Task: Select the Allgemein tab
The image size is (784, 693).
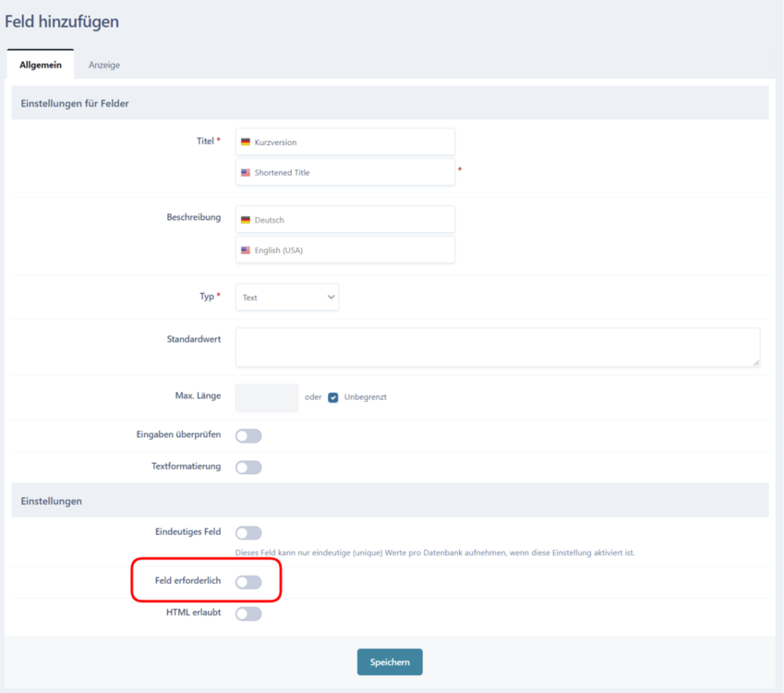Action: [41, 66]
